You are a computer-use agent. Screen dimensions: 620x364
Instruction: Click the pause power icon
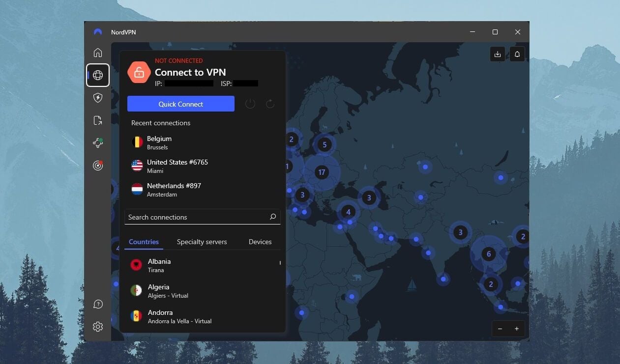pyautogui.click(x=250, y=104)
